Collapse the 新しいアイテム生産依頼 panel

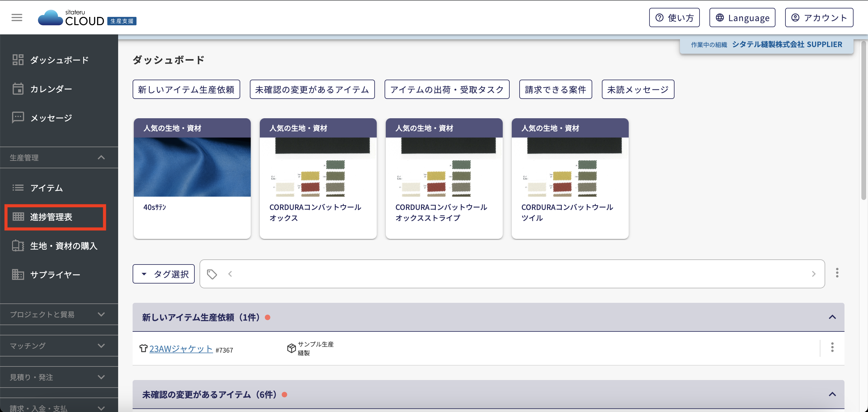832,317
